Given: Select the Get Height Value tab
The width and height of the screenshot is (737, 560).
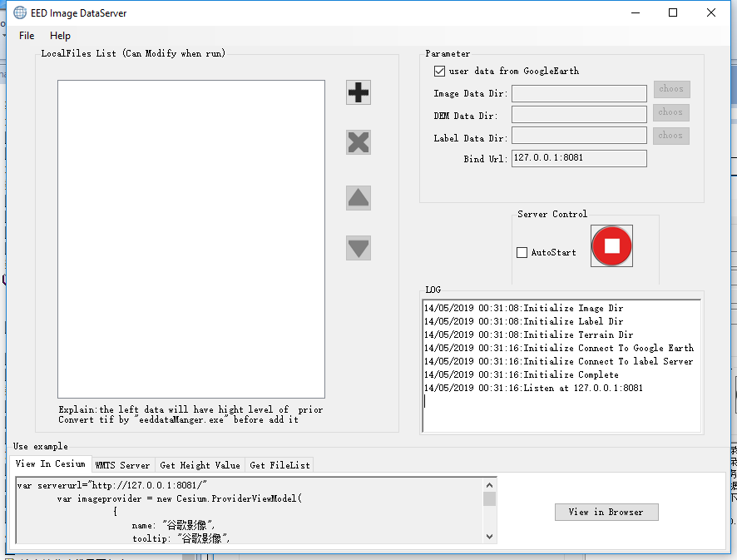Looking at the screenshot, I should [x=200, y=465].
